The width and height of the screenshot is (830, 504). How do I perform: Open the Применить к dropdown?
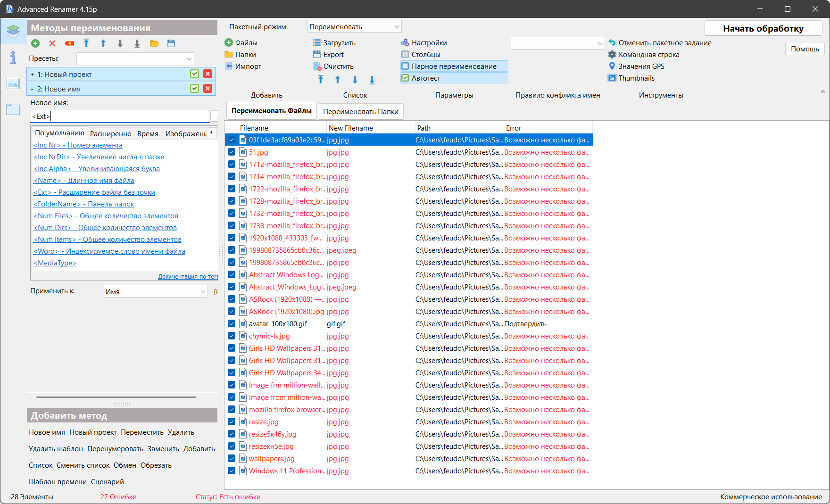click(x=156, y=291)
